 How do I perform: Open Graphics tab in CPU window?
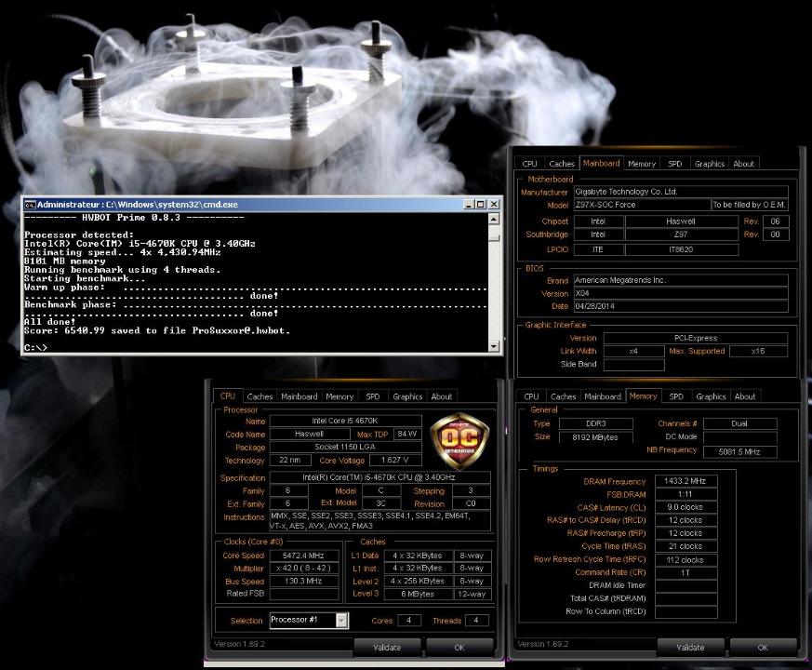coord(407,396)
